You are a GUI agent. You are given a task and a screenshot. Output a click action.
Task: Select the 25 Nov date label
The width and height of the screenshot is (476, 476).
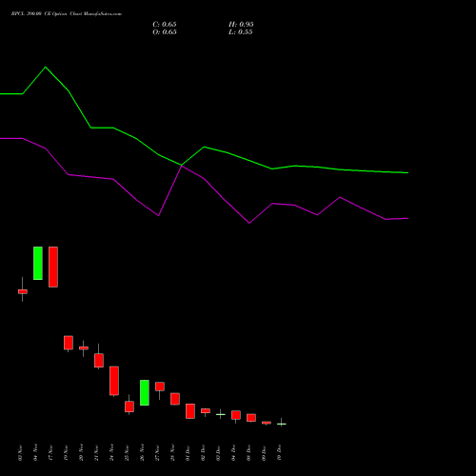click(127, 452)
